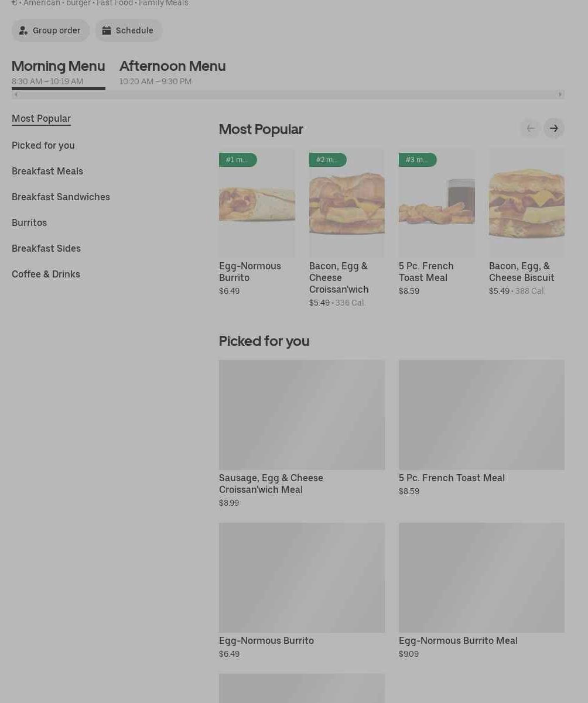Jump to Breakfast Meals category

(47, 171)
